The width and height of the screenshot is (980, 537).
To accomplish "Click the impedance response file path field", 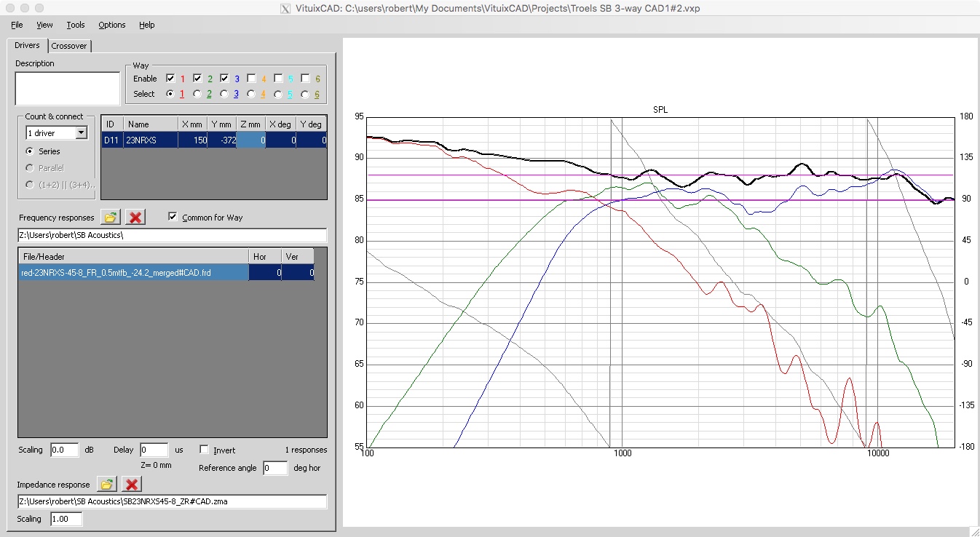I will pyautogui.click(x=172, y=501).
